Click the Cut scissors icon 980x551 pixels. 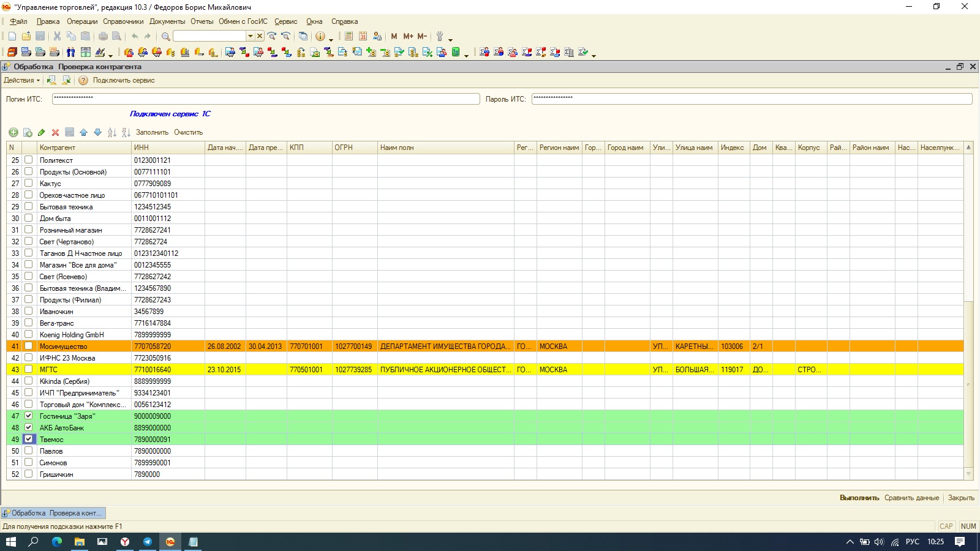(57, 37)
